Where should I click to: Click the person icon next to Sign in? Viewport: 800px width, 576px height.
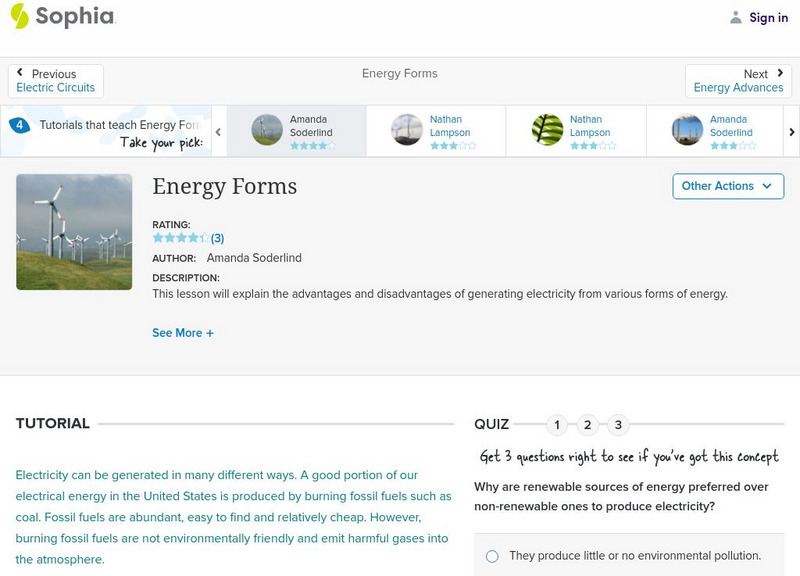coord(734,16)
